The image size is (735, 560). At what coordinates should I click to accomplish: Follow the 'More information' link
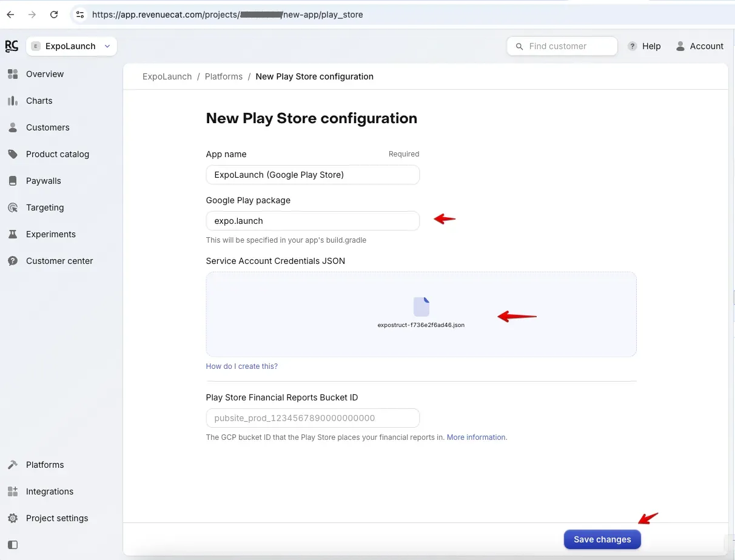[x=476, y=437]
